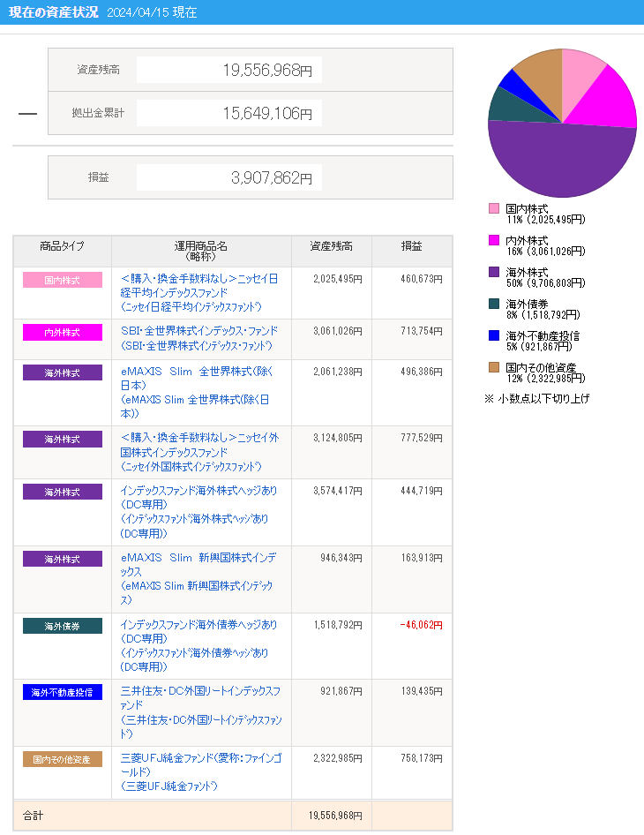Click the 内外株式 type tag in the table
This screenshot has height=835, width=644.
[63, 333]
